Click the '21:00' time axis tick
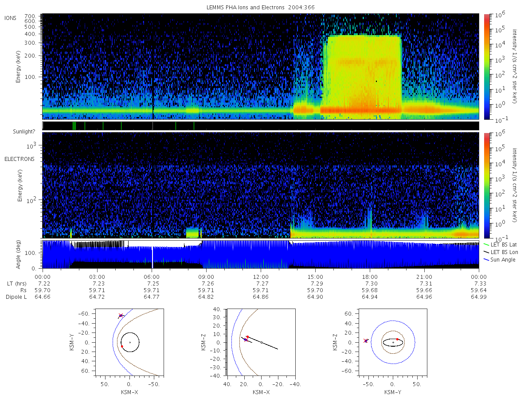Image resolution: width=532 pixels, height=399 pixels. pos(424,276)
